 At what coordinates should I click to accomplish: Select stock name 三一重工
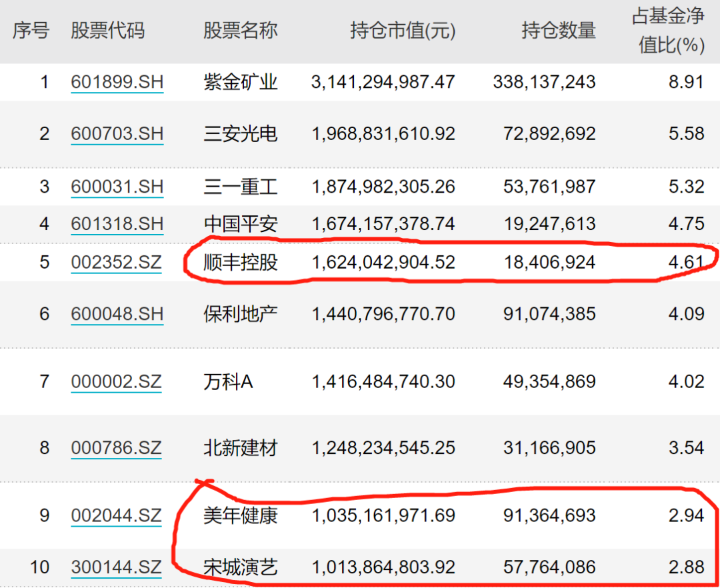coord(241,187)
